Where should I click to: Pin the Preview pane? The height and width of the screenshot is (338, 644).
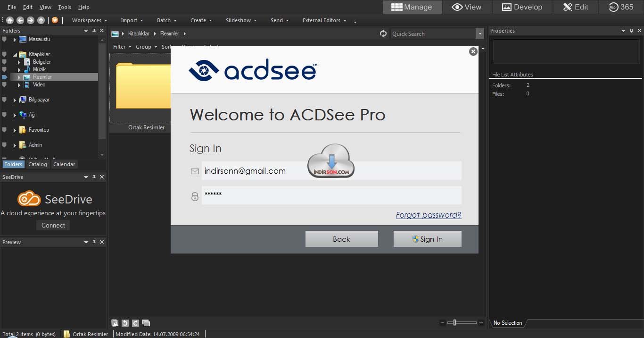[94, 242]
